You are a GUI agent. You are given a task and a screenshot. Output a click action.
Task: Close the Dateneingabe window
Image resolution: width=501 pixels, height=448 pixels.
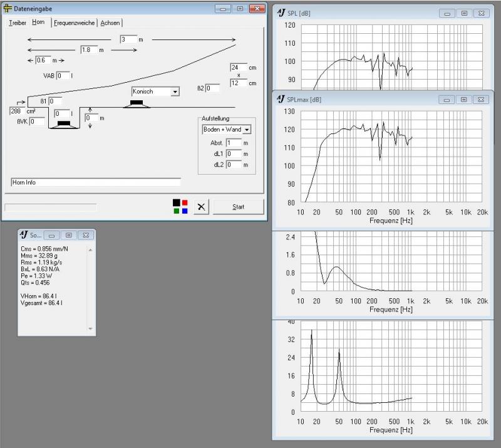pyautogui.click(x=257, y=9)
